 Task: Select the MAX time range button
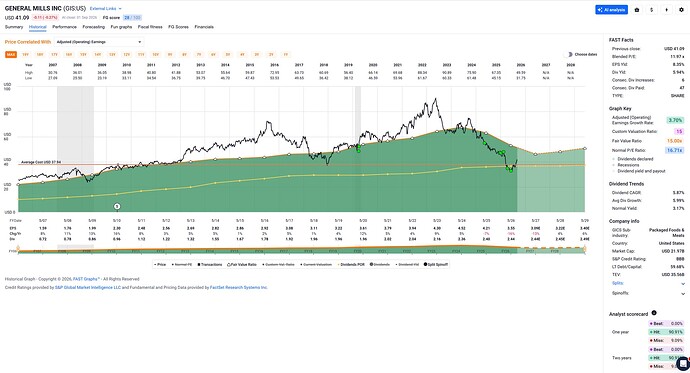point(11,55)
